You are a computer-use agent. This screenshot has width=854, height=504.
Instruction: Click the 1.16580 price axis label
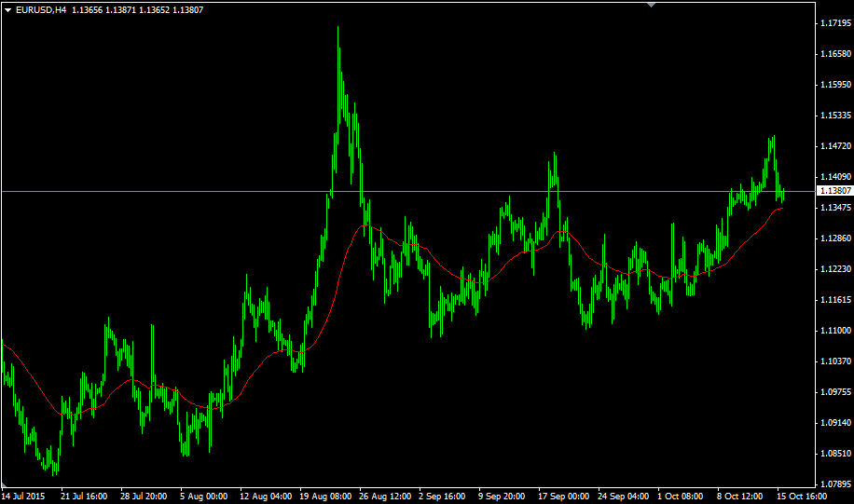coord(835,53)
